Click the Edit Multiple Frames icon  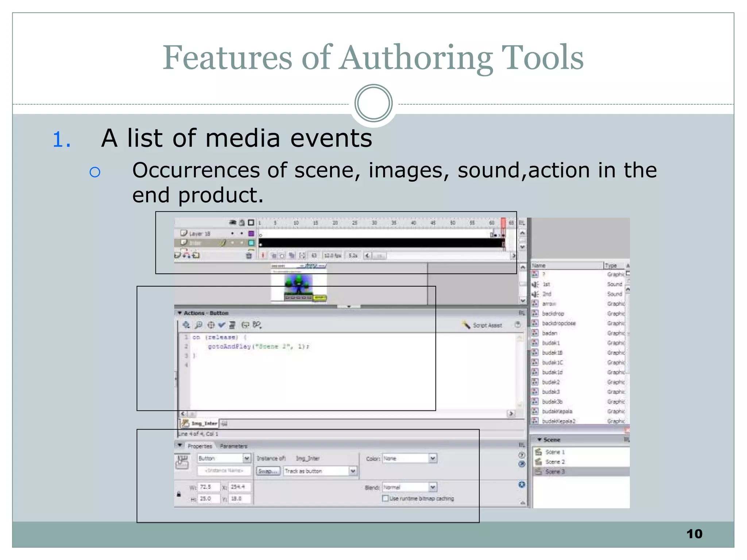(292, 256)
